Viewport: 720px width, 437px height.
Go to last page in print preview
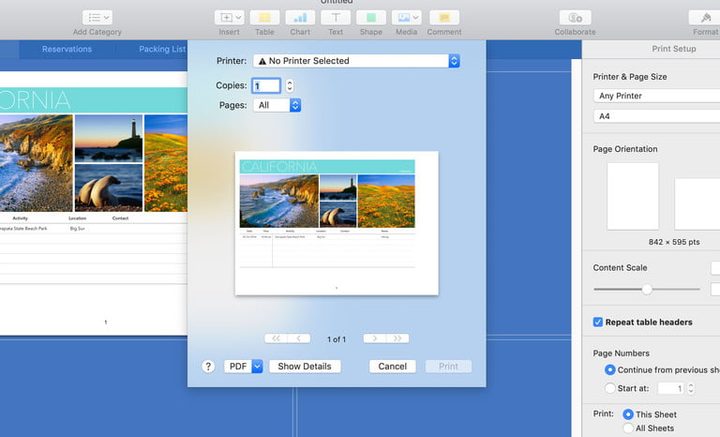397,339
